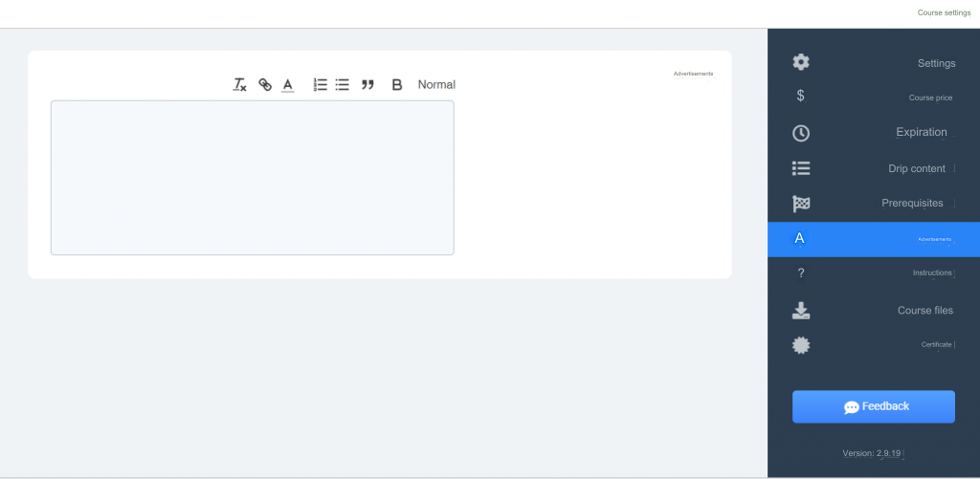Click the dollar sign icon
980x479 pixels.
coord(801,96)
